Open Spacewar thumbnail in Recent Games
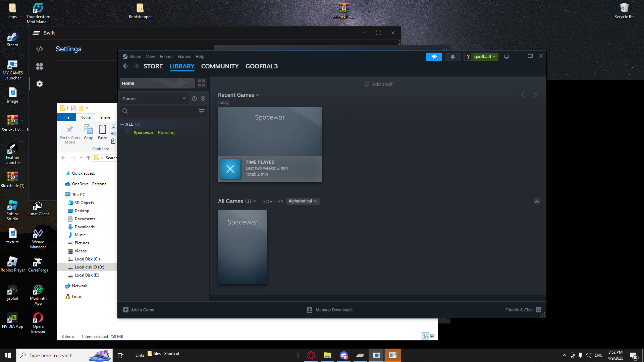 point(270,132)
